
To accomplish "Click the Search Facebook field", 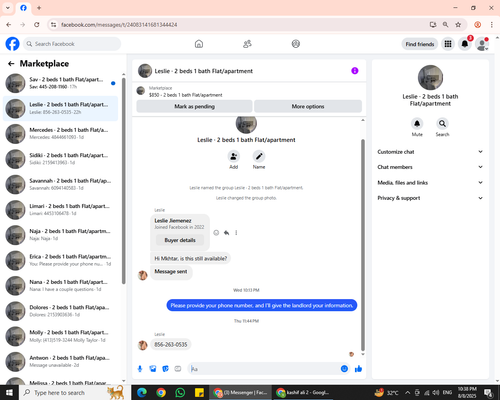I will click(x=72, y=44).
